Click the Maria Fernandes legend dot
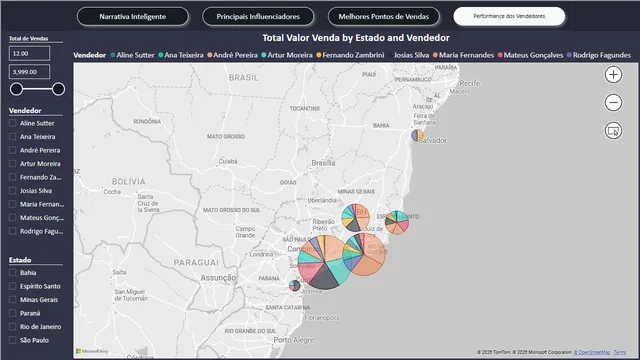The image size is (640, 360). point(436,55)
